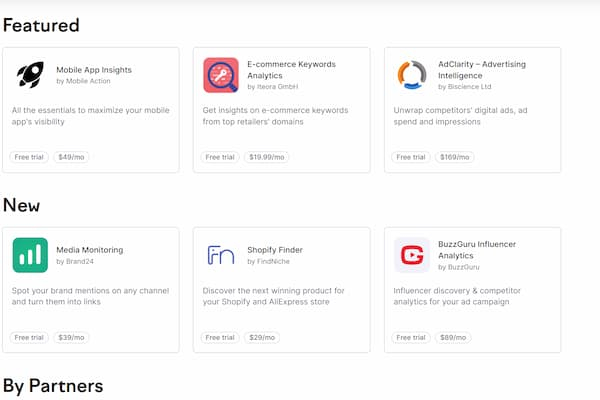This screenshot has height=400, width=600.
Task: Click the E-commerce Keywords Analytics icon
Action: pyautogui.click(x=221, y=75)
